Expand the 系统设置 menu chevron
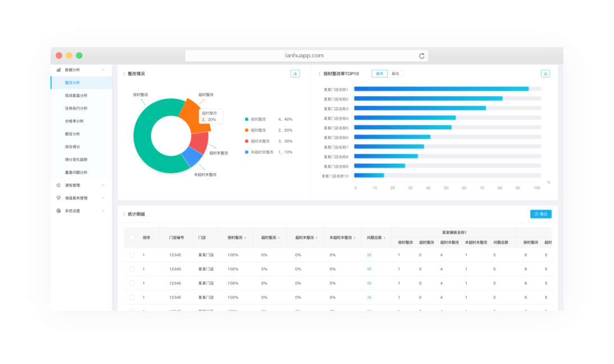Image resolution: width=614 pixels, height=364 pixels. [x=103, y=211]
